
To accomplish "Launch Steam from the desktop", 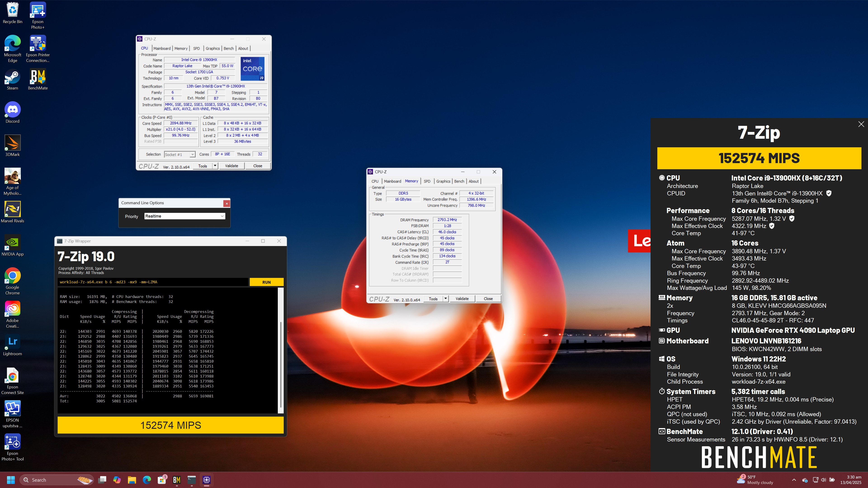I will [12, 80].
